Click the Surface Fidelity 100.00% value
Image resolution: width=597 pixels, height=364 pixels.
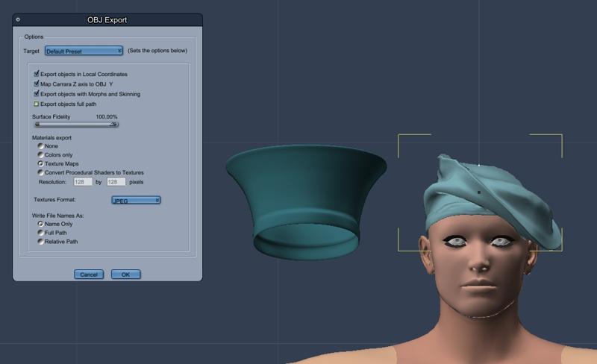point(107,116)
